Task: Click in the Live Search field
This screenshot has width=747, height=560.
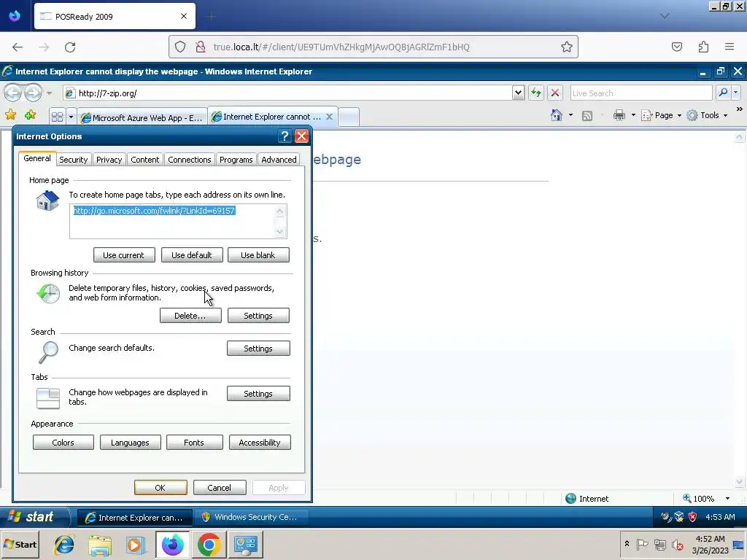Action: 640,93
